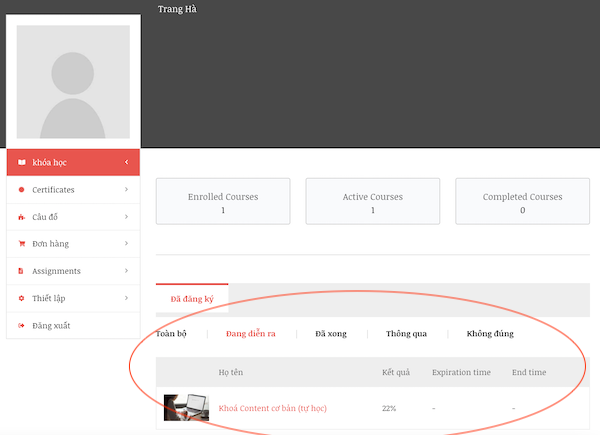Click the book icon beside khóa học

pos(22,162)
